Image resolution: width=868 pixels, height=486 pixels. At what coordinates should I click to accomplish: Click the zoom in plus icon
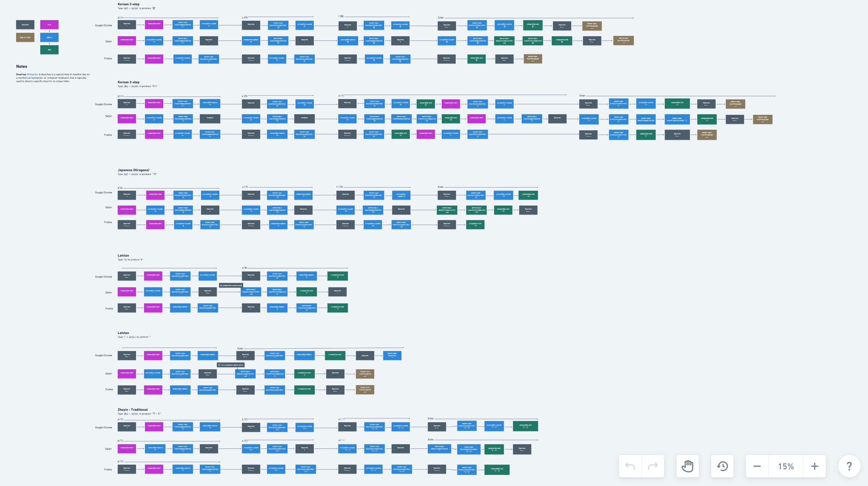pos(814,466)
